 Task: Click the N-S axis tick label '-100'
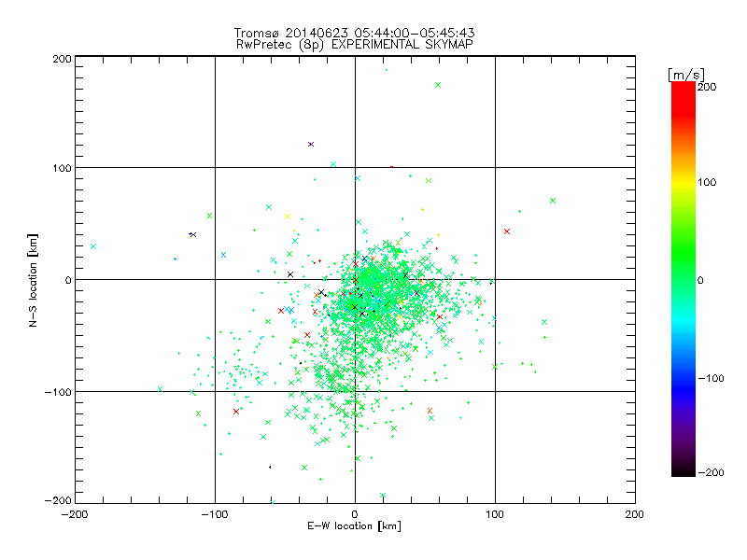coord(58,392)
